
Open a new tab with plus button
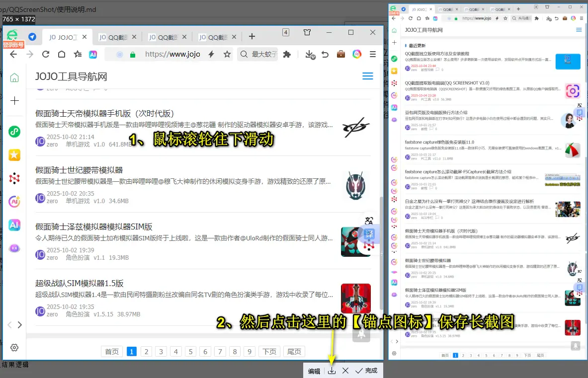[x=252, y=36]
